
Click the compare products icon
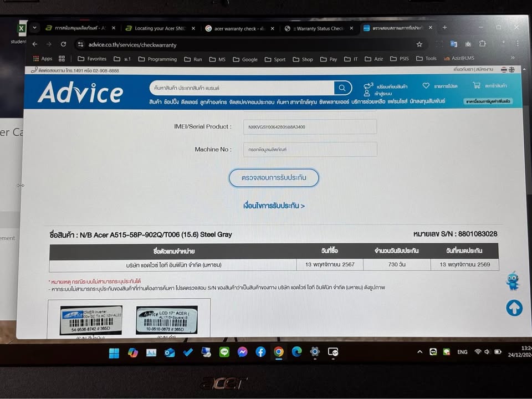tap(368, 85)
